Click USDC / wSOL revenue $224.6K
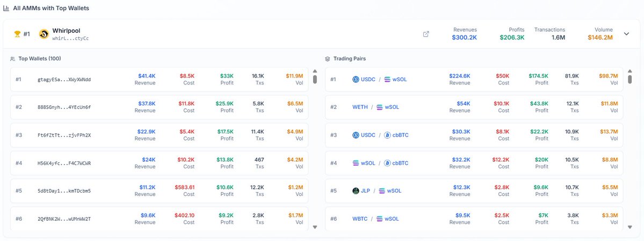Image resolution: width=644 pixels, height=241 pixels. (460, 76)
